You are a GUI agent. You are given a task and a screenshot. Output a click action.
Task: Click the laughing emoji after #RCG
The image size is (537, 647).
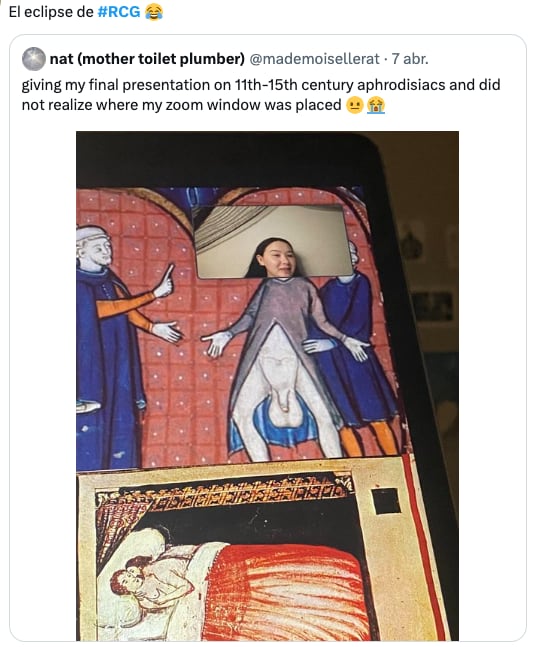click(154, 12)
